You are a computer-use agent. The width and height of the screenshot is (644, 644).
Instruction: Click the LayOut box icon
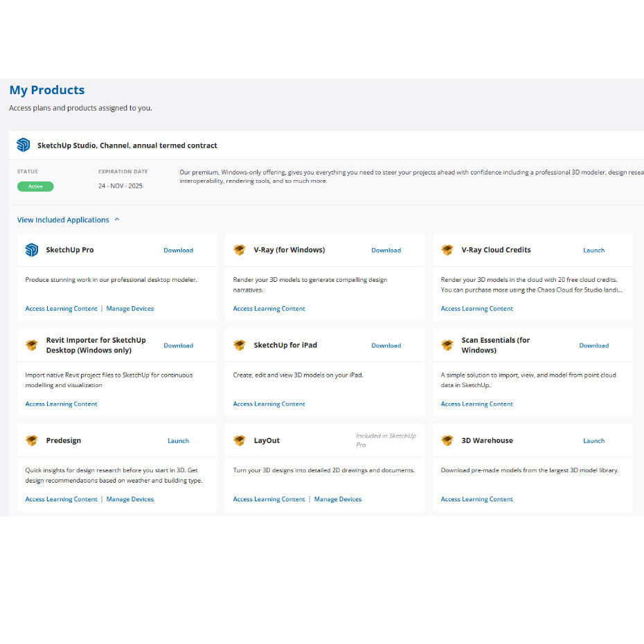point(240,440)
